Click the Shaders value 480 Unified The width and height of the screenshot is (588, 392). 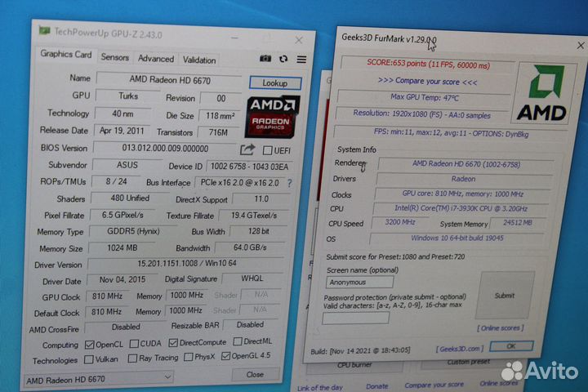pyautogui.click(x=130, y=198)
